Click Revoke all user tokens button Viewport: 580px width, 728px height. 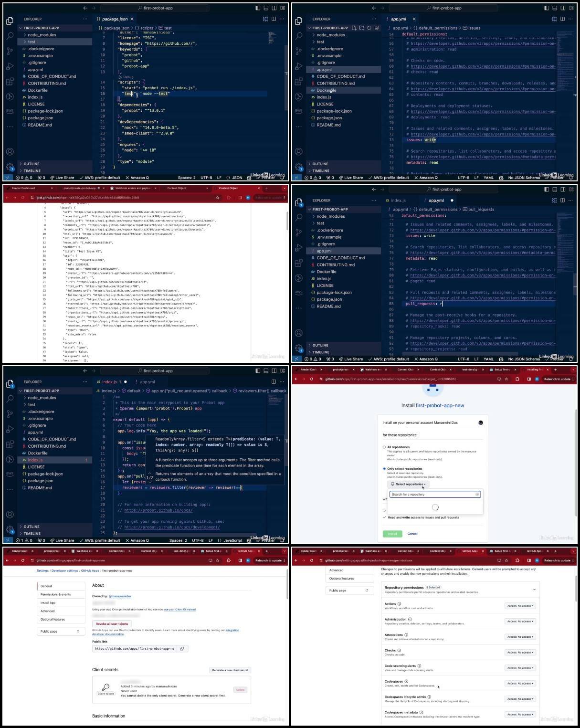[x=112, y=623]
